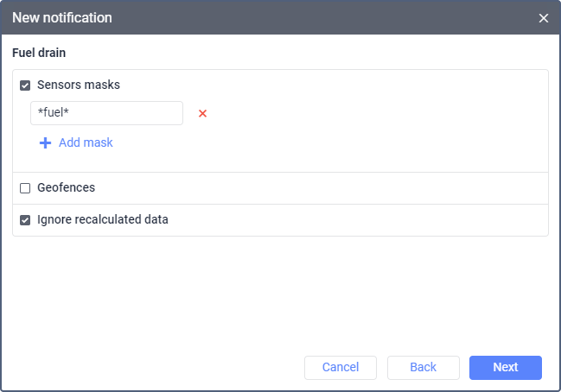The width and height of the screenshot is (561, 392).
Task: Click the Ignore recalculated data label
Action: (x=103, y=219)
